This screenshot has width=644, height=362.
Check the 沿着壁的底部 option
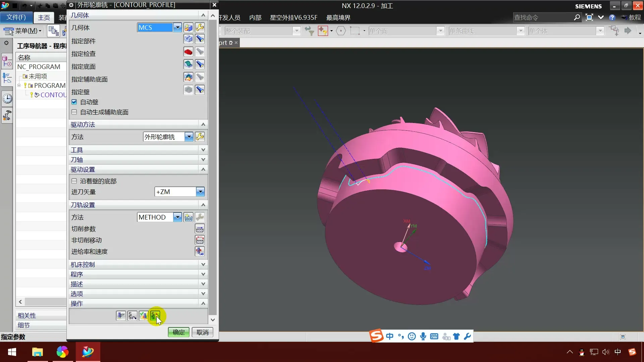click(x=74, y=181)
